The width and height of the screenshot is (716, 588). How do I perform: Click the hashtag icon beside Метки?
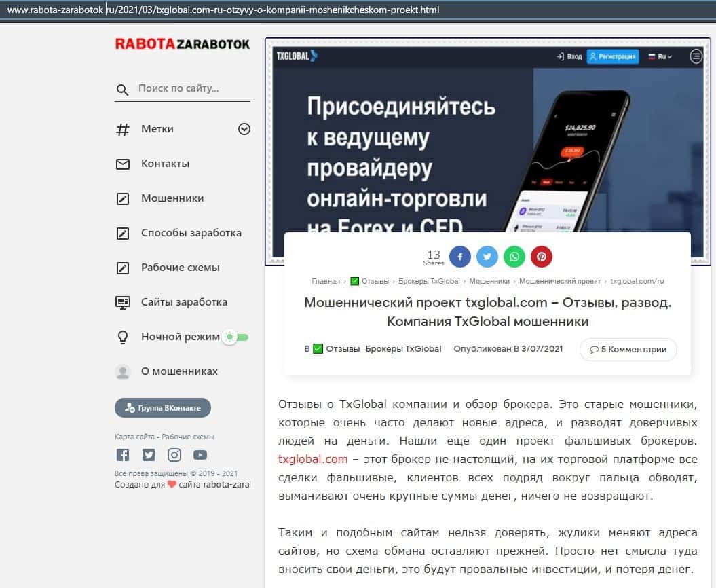(x=122, y=129)
